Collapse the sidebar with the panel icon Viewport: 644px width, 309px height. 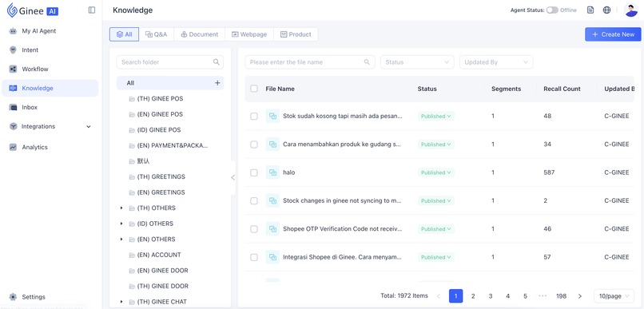pos(92,10)
